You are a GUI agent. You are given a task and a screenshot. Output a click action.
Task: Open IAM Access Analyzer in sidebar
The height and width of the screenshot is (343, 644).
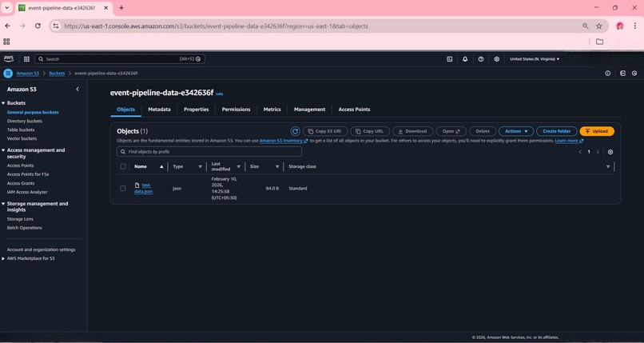pyautogui.click(x=27, y=192)
